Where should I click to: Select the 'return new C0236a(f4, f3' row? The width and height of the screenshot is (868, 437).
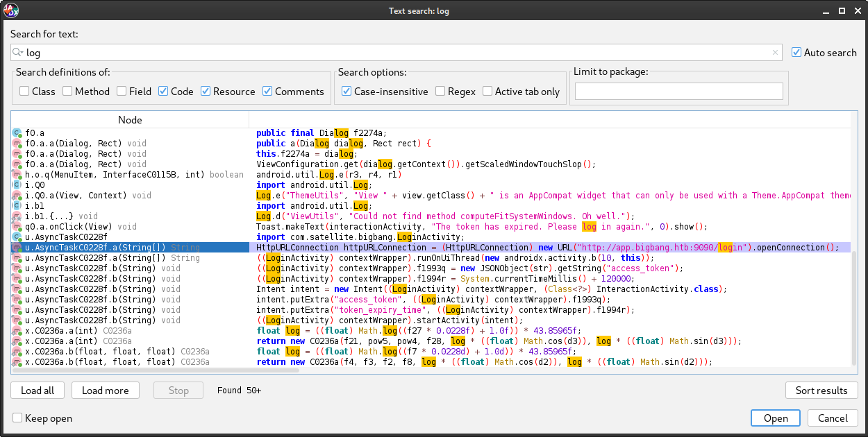tap(431, 362)
